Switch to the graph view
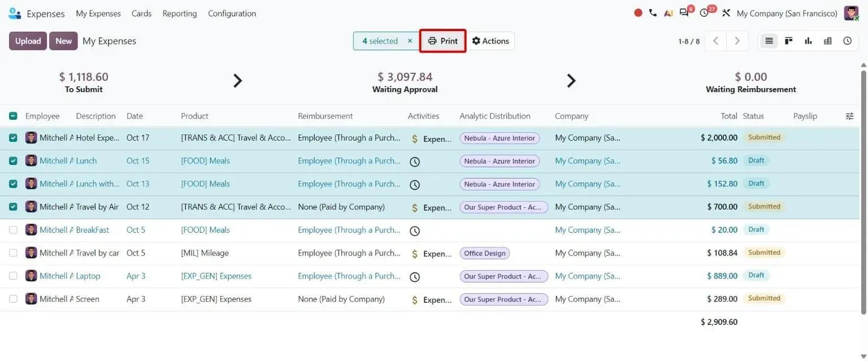 808,41
